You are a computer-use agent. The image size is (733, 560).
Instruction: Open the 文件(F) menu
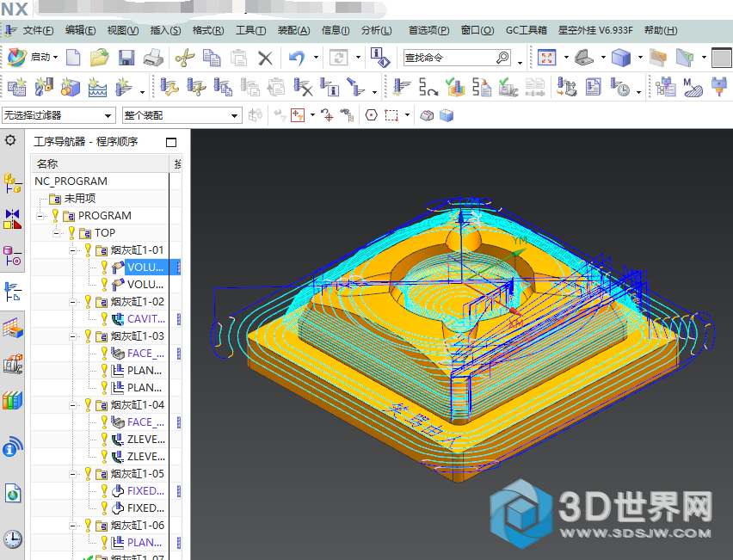pos(39,30)
